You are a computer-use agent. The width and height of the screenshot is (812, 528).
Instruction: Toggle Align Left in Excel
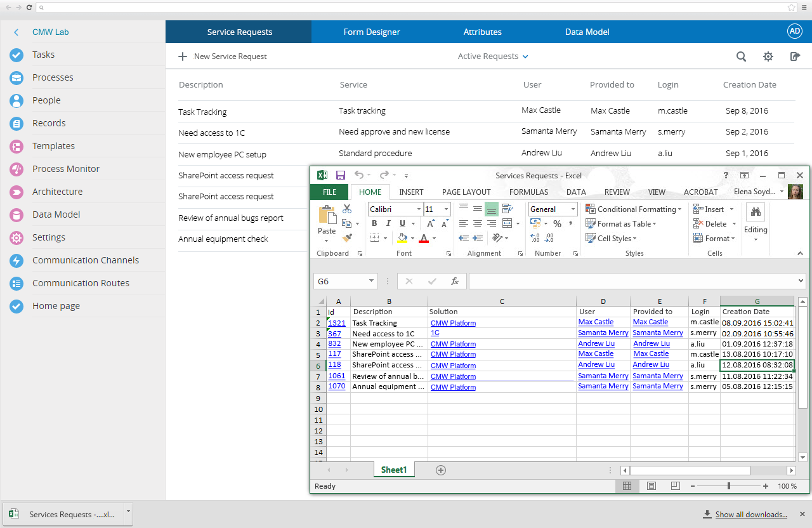point(464,223)
